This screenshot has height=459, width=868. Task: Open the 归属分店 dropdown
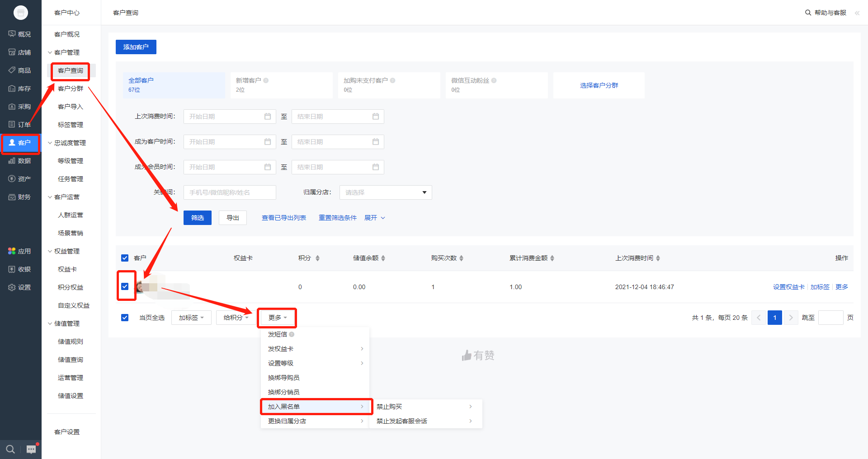pos(385,192)
